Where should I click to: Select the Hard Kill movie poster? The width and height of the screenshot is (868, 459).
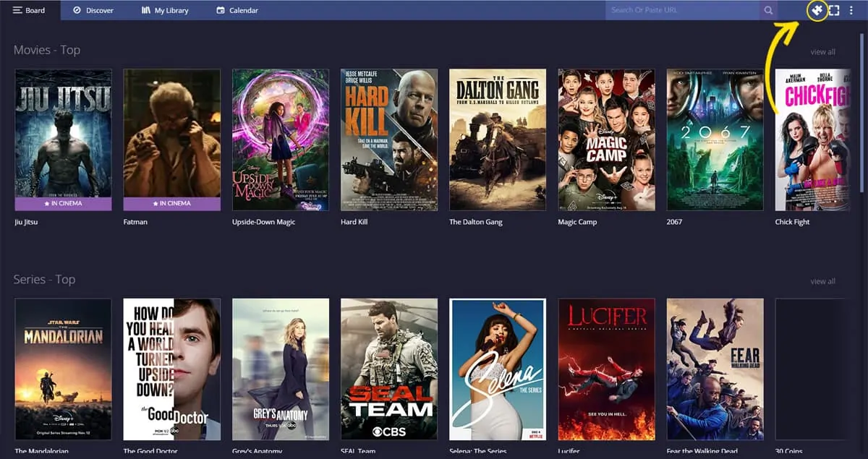(x=388, y=139)
